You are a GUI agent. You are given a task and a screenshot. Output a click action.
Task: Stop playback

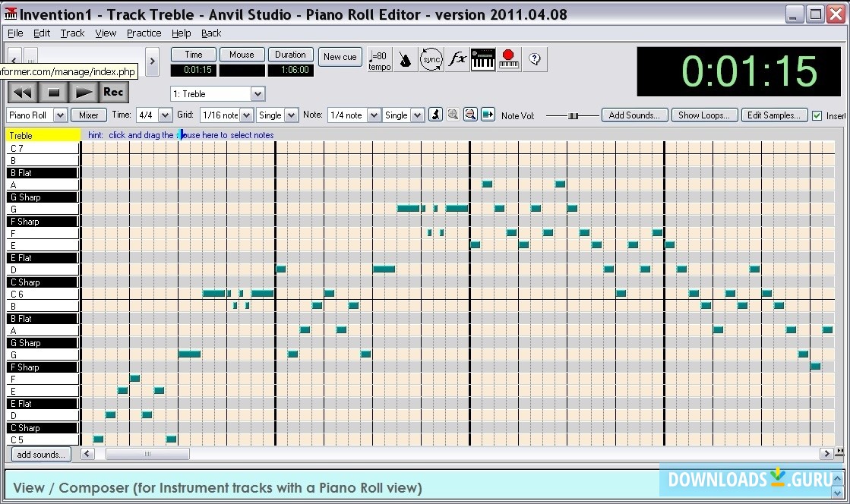[x=53, y=93]
